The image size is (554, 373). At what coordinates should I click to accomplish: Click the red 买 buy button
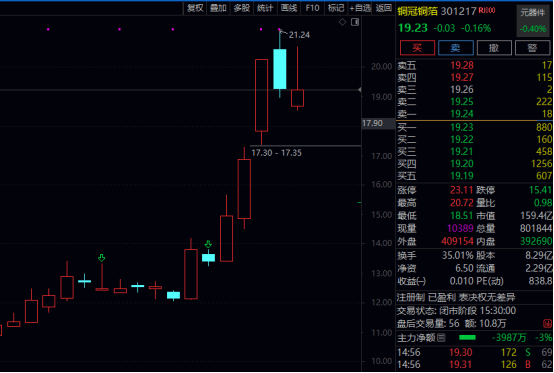[417, 48]
